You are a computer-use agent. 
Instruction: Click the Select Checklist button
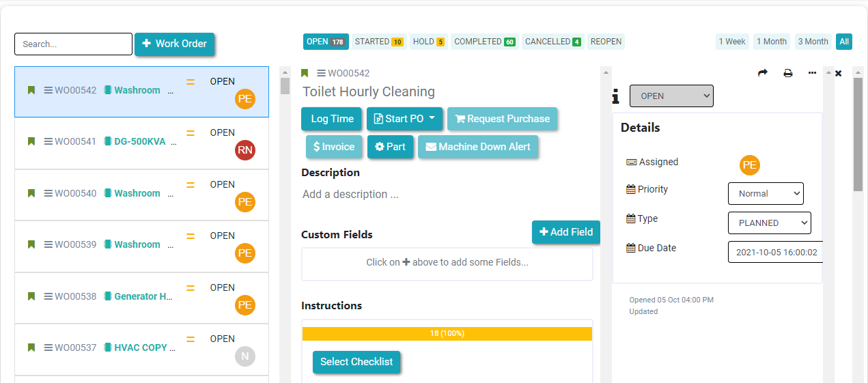[x=356, y=362]
